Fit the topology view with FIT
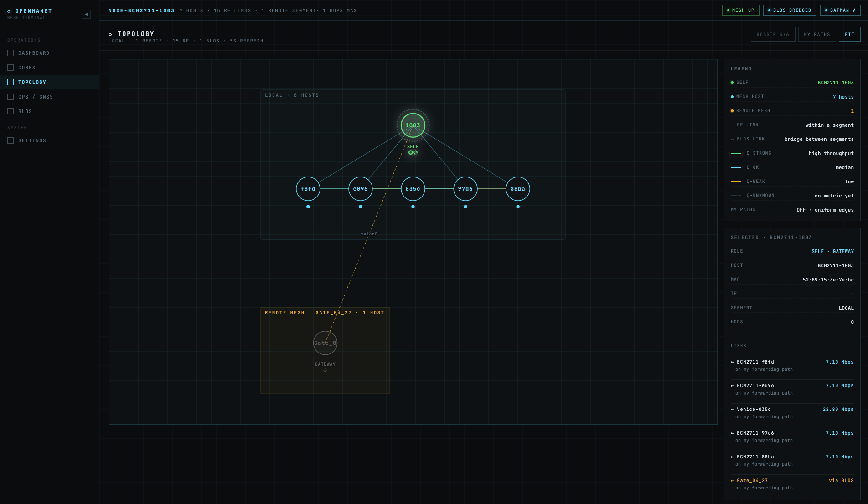Screen dimensions: 868x504 click(x=849, y=34)
